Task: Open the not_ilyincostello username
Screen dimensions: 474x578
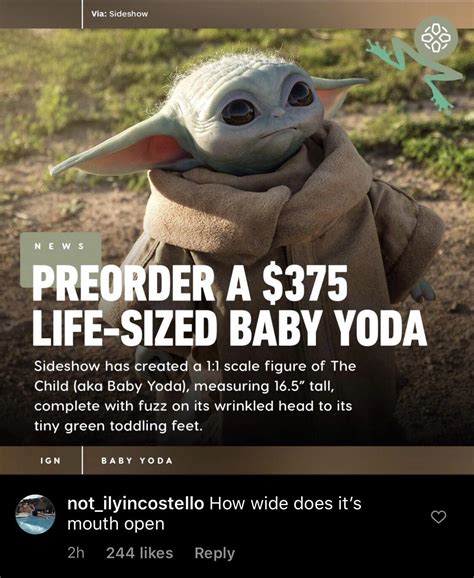Action: (x=135, y=504)
